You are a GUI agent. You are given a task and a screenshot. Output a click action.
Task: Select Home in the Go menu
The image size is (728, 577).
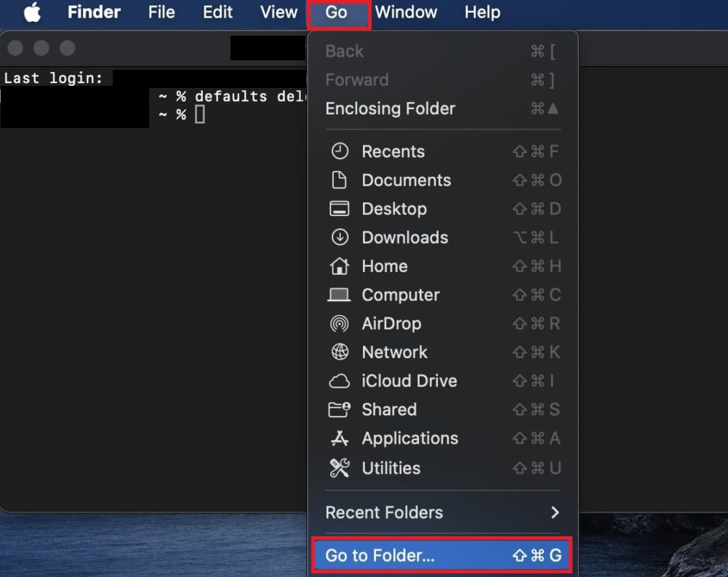click(442, 266)
